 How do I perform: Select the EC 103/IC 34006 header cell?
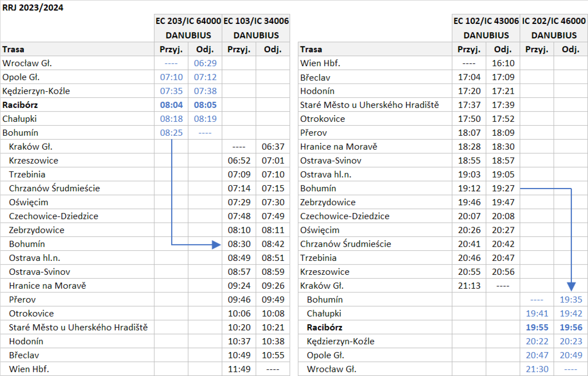256,21
